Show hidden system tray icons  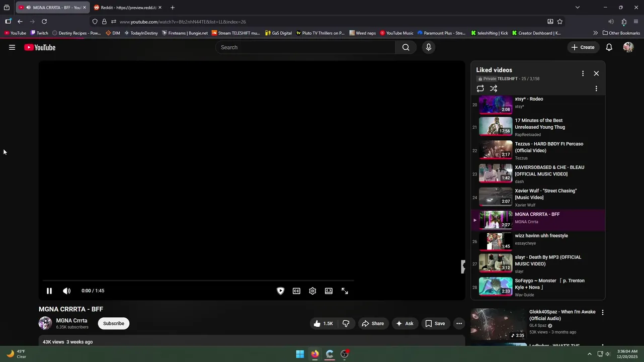coord(590,354)
